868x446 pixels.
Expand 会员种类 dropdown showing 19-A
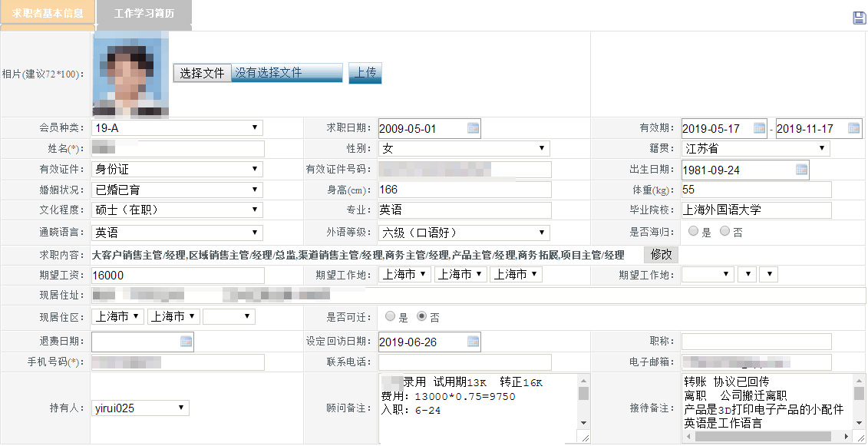(x=177, y=128)
